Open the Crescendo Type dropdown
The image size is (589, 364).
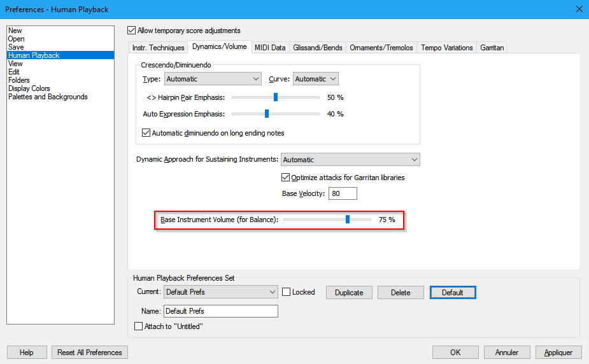tap(213, 79)
